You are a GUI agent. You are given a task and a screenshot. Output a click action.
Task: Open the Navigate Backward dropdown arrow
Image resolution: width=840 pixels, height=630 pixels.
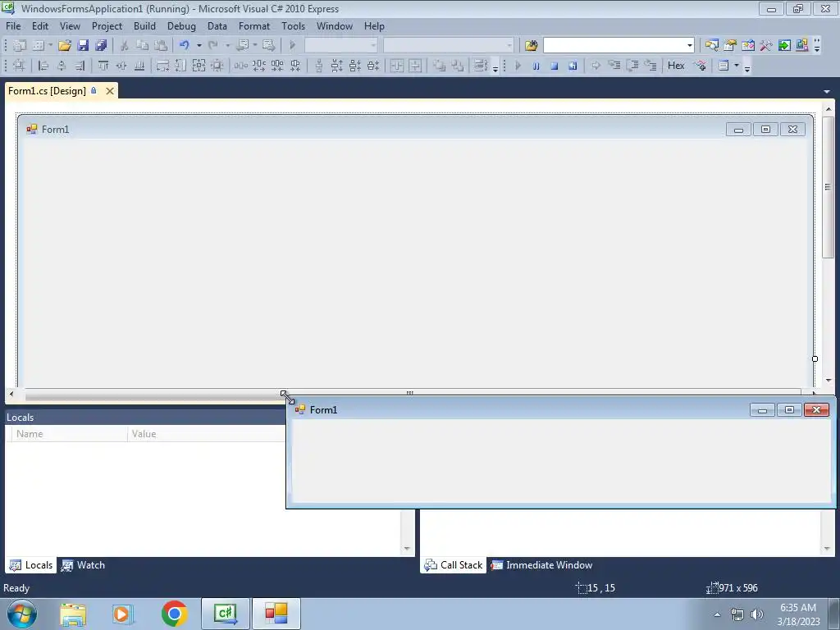pyautogui.click(x=255, y=46)
